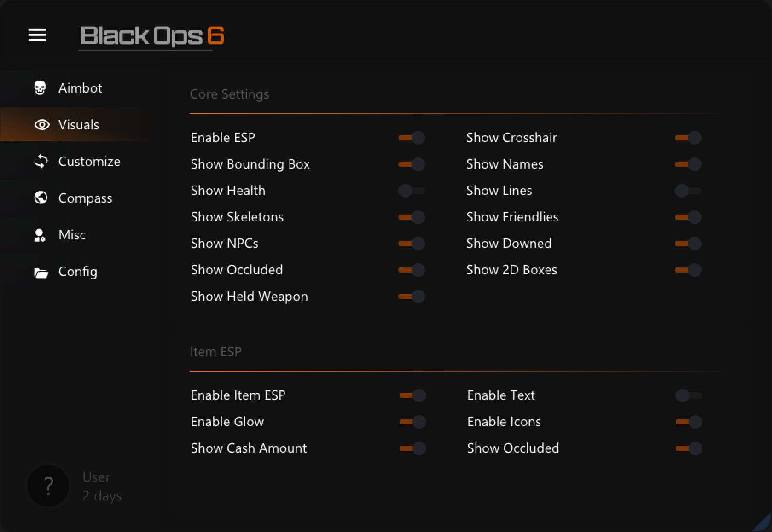
Task: Switch to the Config section
Action: pyautogui.click(x=78, y=272)
